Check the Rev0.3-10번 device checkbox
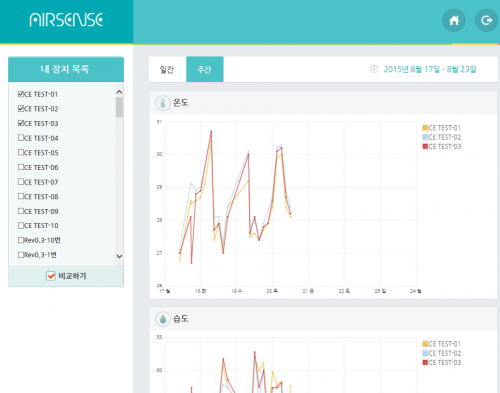 (21, 240)
